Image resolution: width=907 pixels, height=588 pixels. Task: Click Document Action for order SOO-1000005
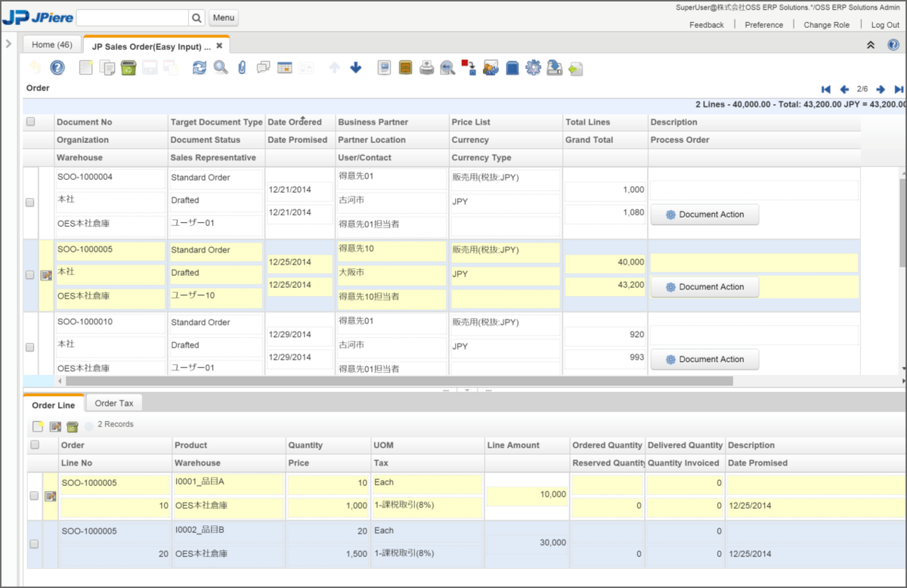click(x=704, y=287)
